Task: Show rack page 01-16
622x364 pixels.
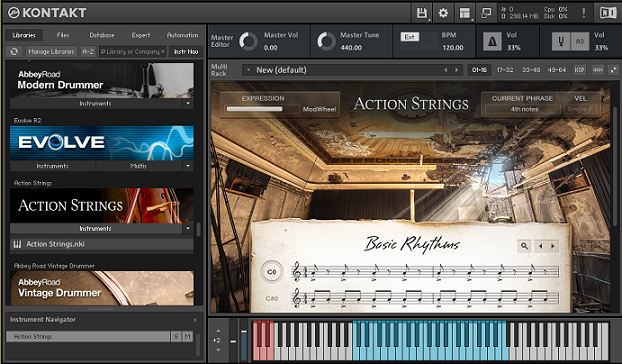Action: (x=479, y=70)
